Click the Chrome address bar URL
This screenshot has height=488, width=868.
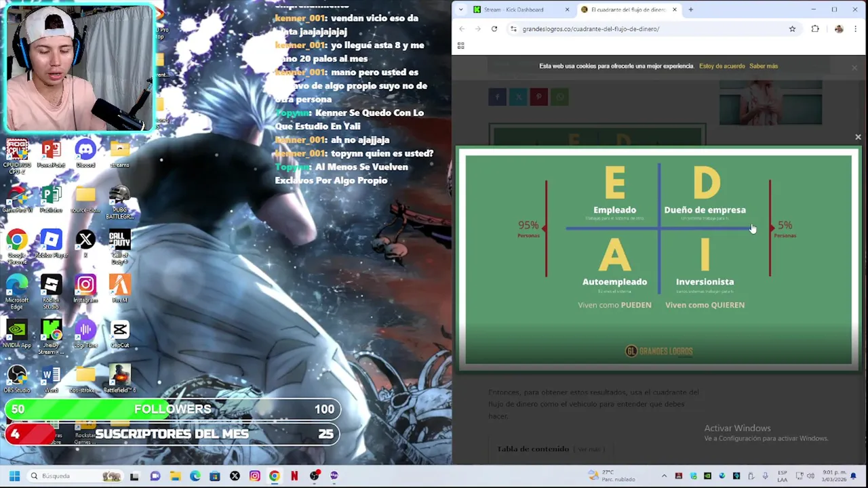pyautogui.click(x=591, y=29)
